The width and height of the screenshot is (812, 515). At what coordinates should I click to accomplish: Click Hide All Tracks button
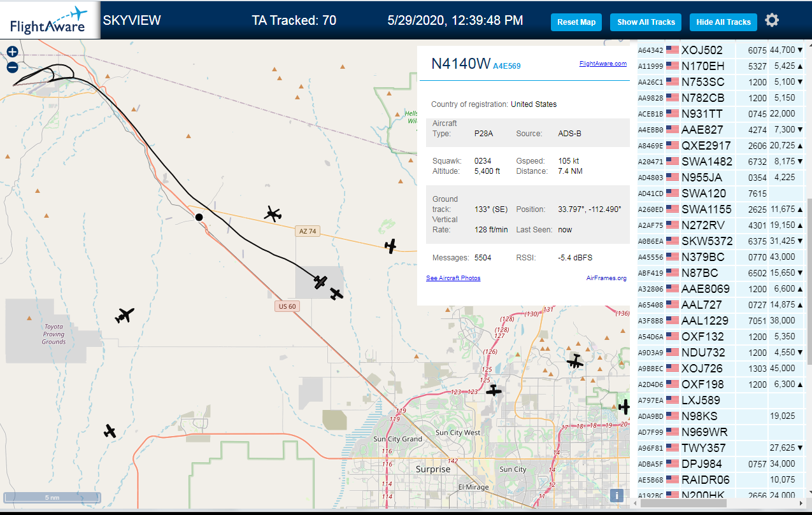[723, 22]
